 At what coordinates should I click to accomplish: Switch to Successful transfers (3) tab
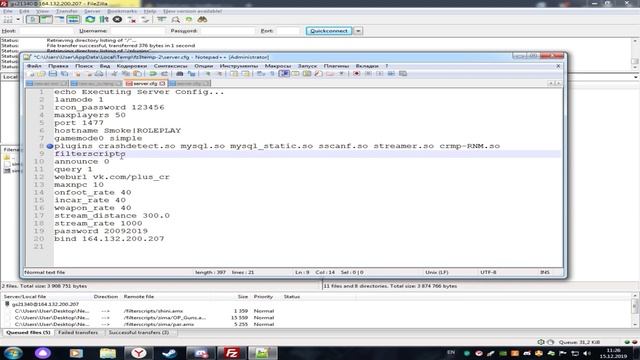point(139,333)
